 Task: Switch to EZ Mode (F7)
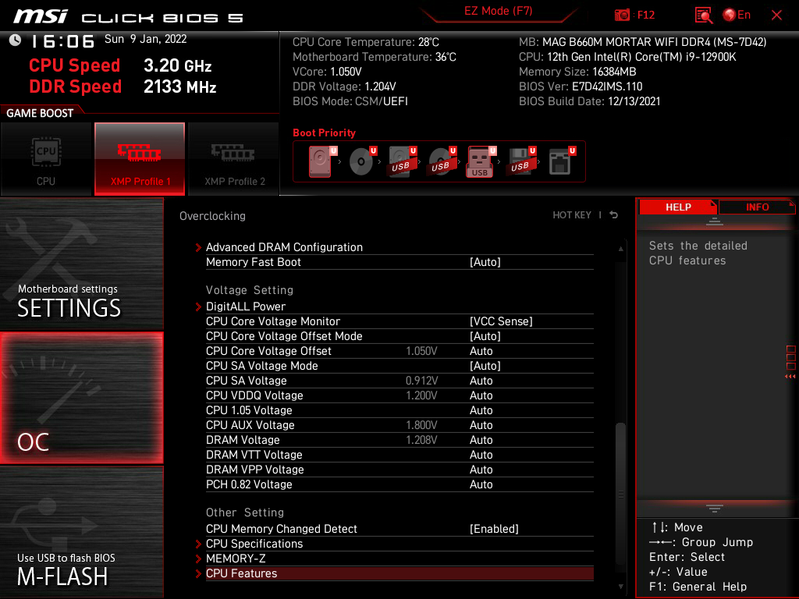tap(498, 11)
